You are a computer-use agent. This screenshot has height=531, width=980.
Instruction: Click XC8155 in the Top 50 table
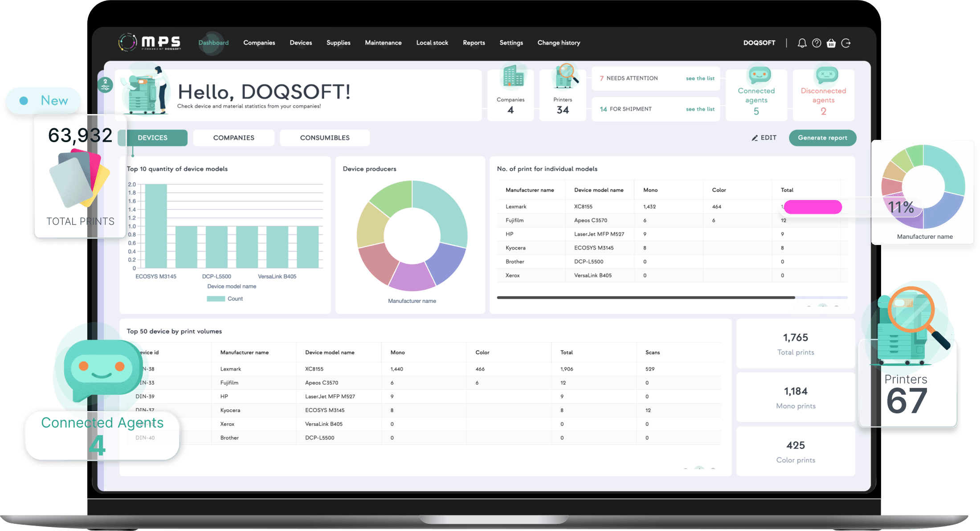click(x=314, y=369)
